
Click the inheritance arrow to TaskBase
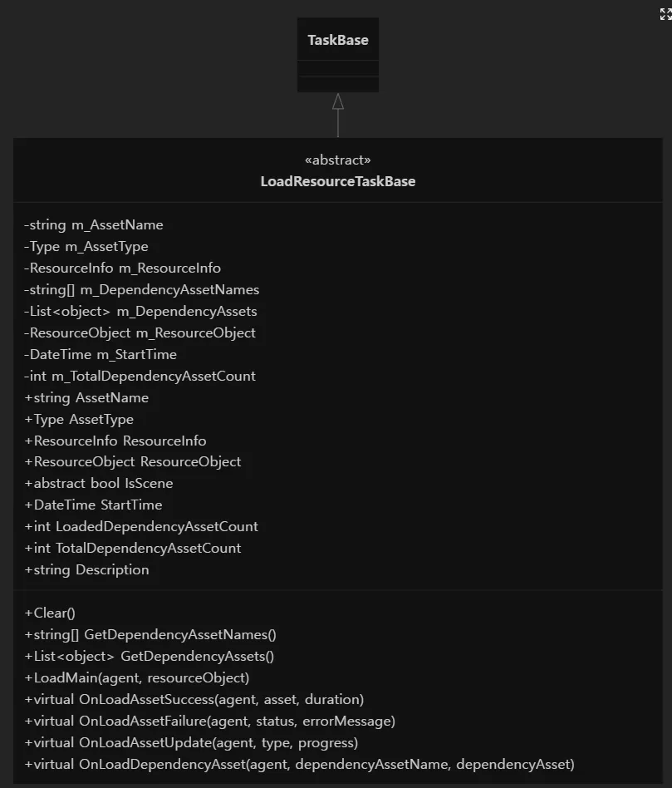pos(338,115)
